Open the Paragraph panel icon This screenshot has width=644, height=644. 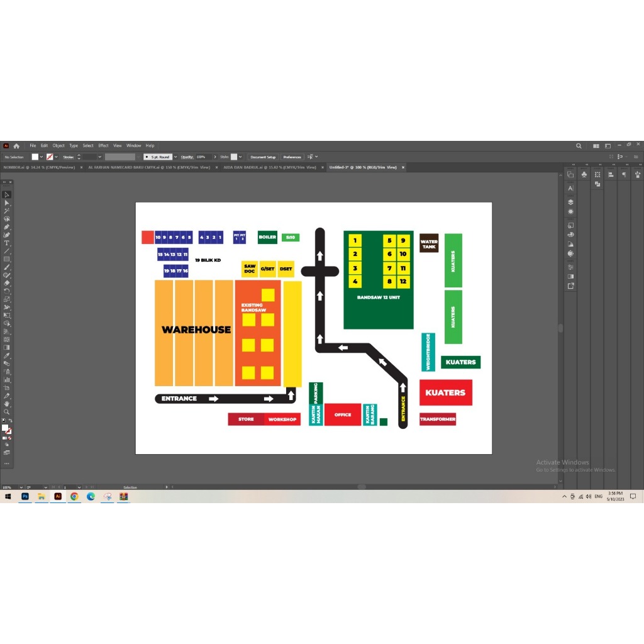pos(624,174)
